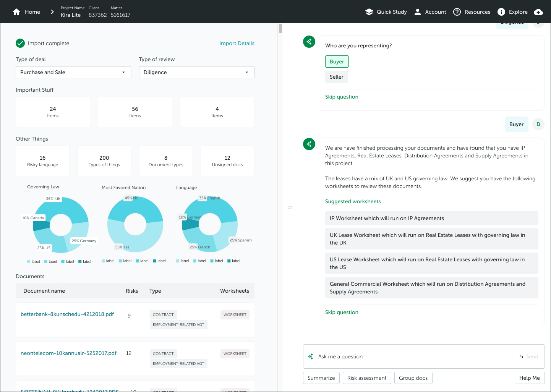Open neontelecom-10kannualr-5252017.pdf document
551x392 pixels.
pyautogui.click(x=68, y=353)
